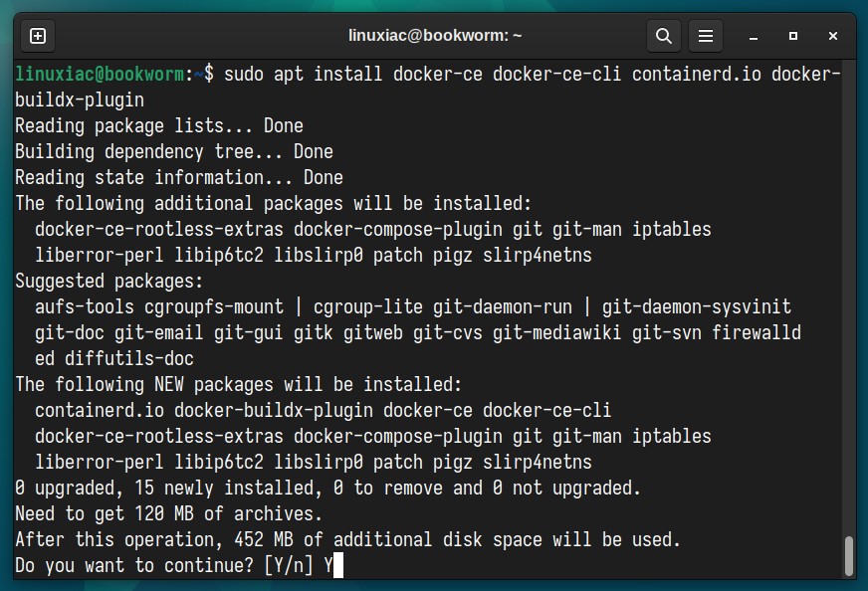Click 'Reading package lists... Done' line
The image size is (868, 591).
click(159, 126)
